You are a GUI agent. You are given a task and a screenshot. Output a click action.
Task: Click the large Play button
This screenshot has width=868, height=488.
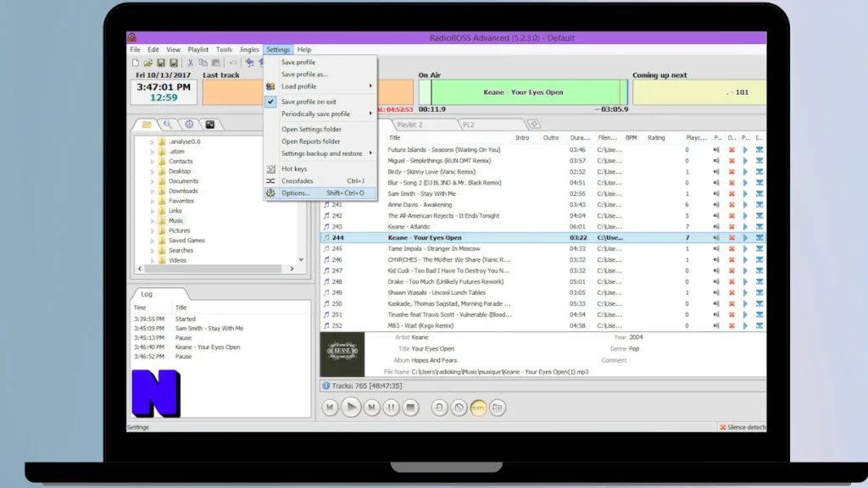pyautogui.click(x=351, y=408)
